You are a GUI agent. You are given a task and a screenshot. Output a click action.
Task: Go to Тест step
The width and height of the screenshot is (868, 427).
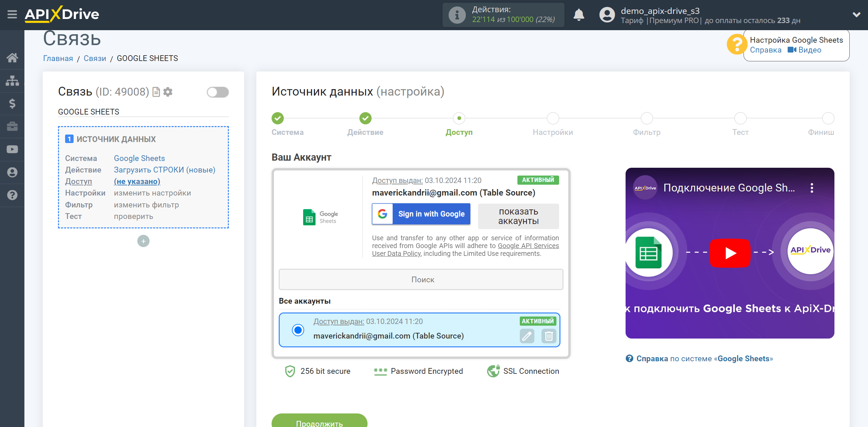pos(741,118)
